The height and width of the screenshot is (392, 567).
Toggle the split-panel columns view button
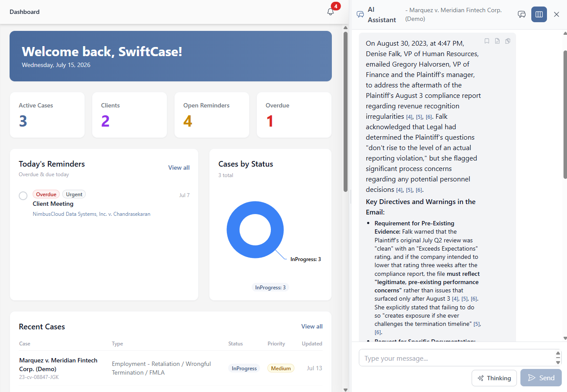539,14
